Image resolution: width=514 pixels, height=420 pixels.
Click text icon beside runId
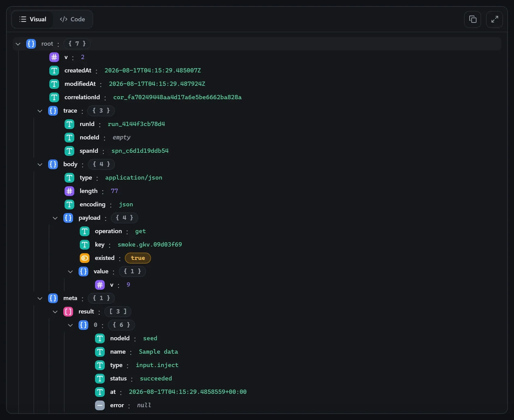[x=69, y=124]
